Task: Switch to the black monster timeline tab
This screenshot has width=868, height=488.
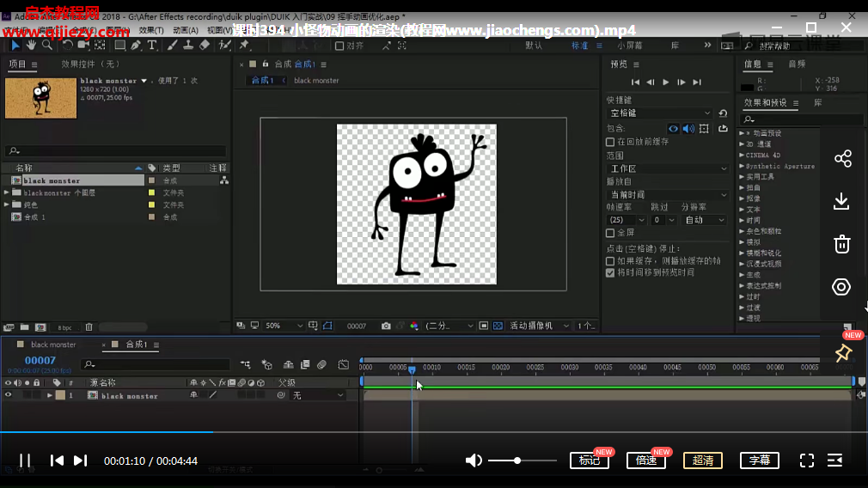Action: click(53, 345)
